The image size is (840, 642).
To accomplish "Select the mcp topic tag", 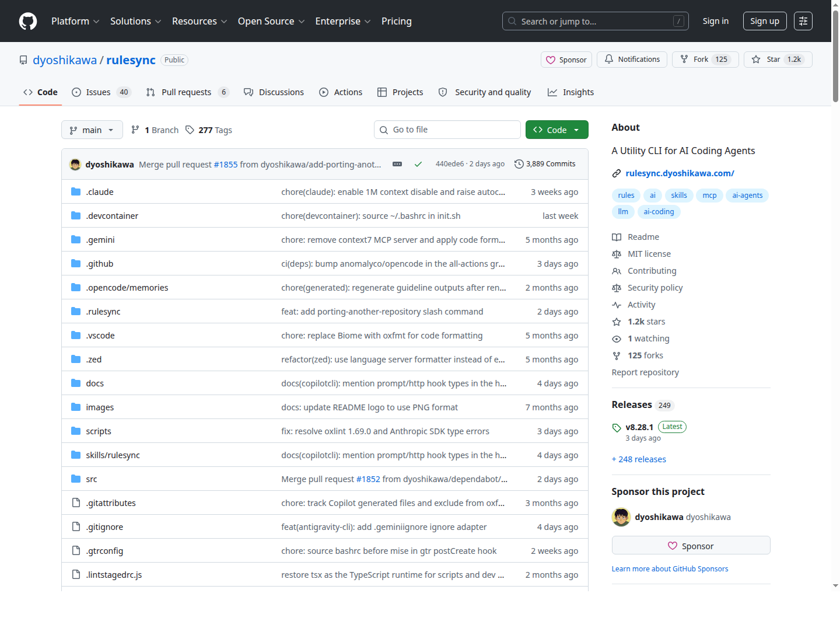I will tap(709, 196).
